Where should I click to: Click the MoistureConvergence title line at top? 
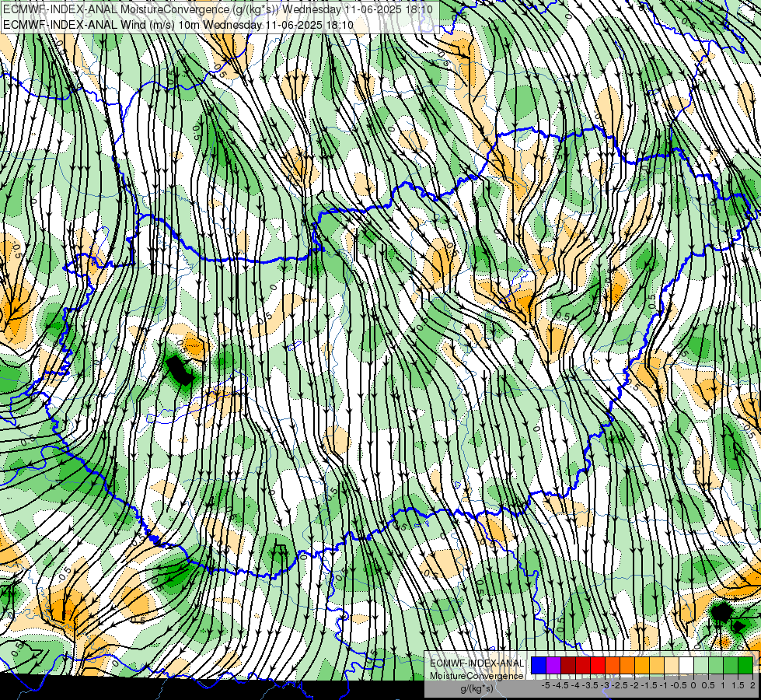(x=218, y=9)
